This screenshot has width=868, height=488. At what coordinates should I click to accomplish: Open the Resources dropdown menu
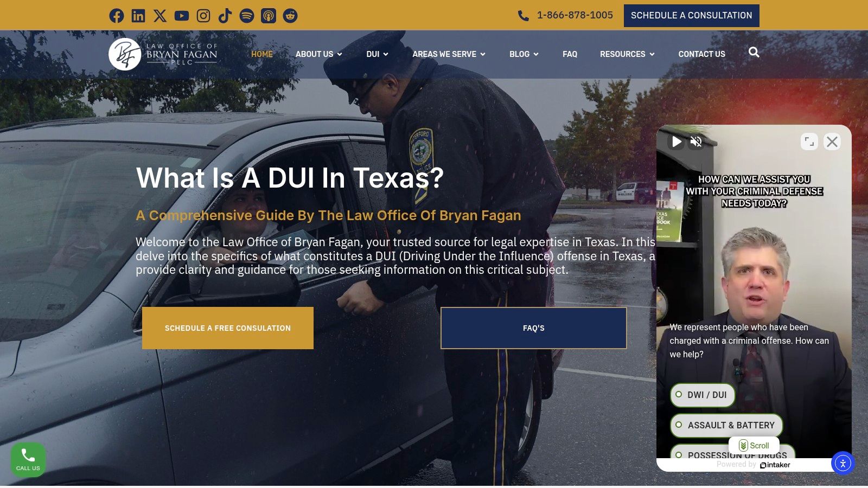(x=627, y=54)
